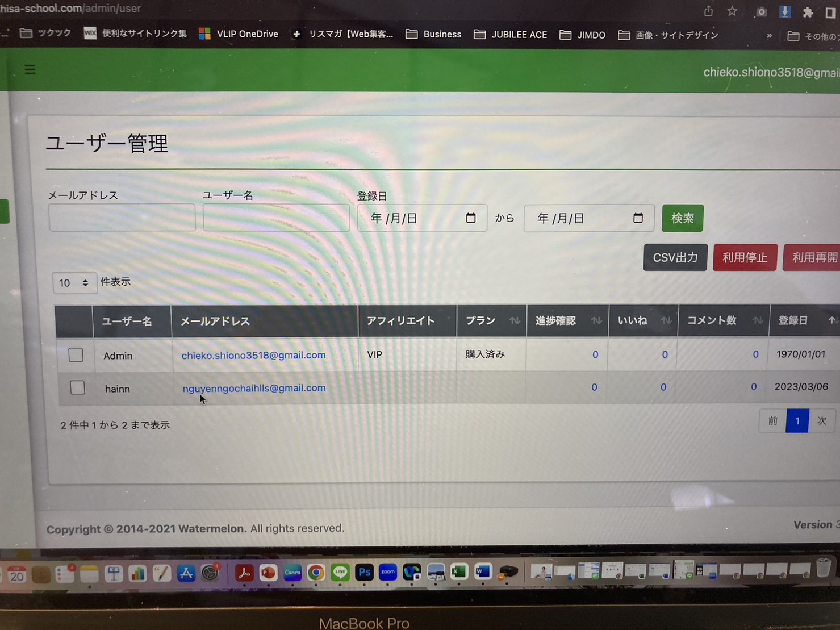Image resolution: width=840 pixels, height=630 pixels.
Task: Click the start 登録日 date field
Action: (422, 218)
